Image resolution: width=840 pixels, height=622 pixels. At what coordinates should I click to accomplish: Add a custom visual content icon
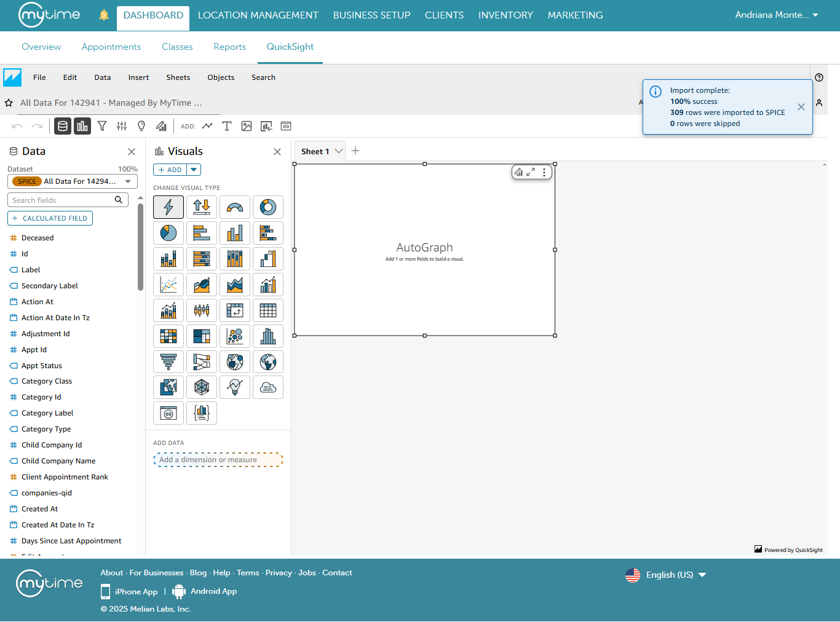coord(286,126)
